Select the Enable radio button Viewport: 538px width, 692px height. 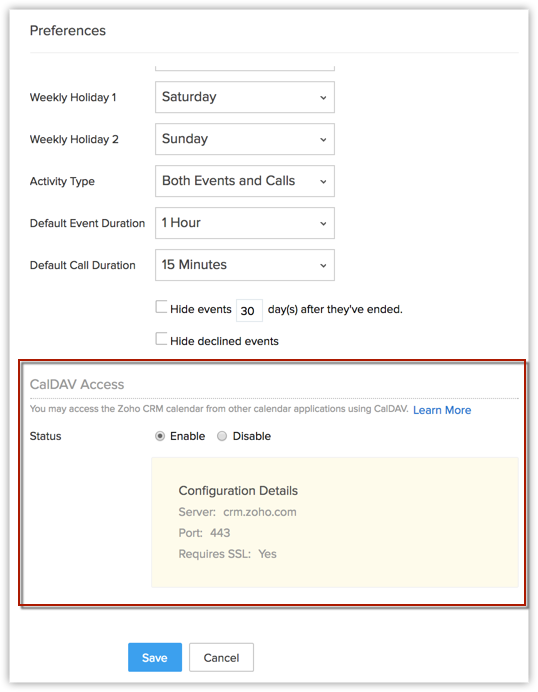pyautogui.click(x=160, y=436)
